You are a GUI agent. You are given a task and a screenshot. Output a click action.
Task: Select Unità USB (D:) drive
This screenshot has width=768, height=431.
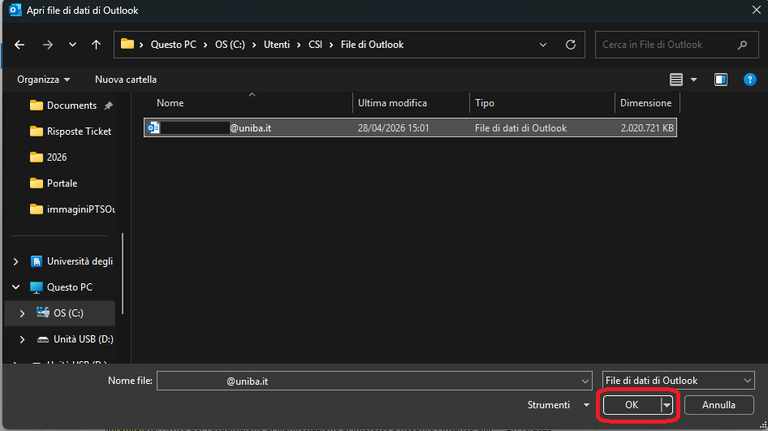click(x=75, y=339)
